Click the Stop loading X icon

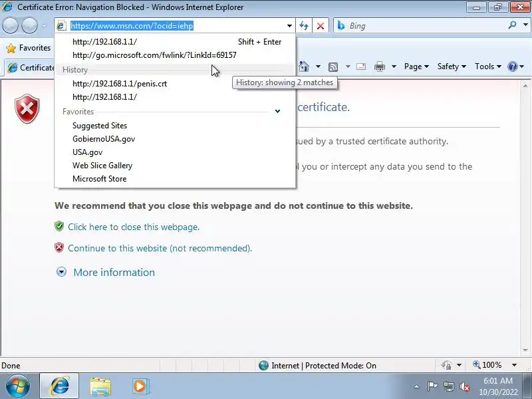point(321,26)
